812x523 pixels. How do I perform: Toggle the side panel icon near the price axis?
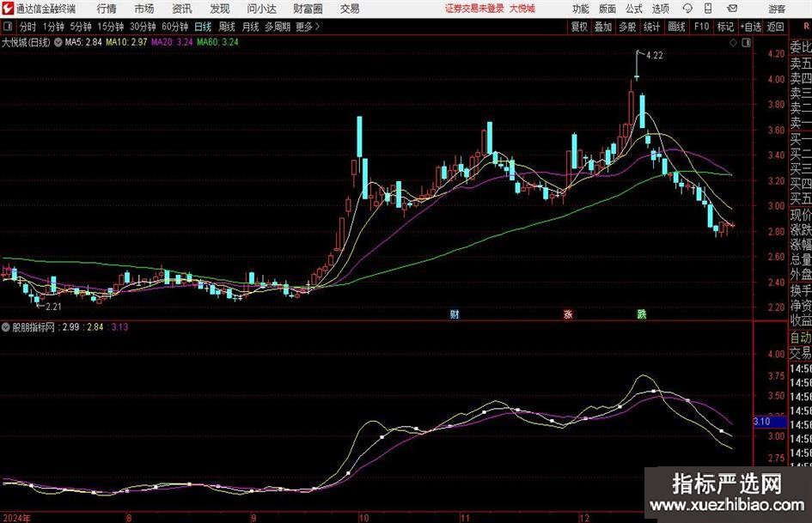(x=746, y=43)
